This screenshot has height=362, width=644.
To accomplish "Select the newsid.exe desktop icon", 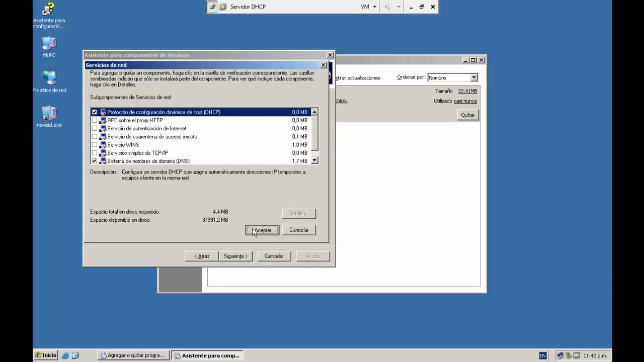I will point(49,117).
